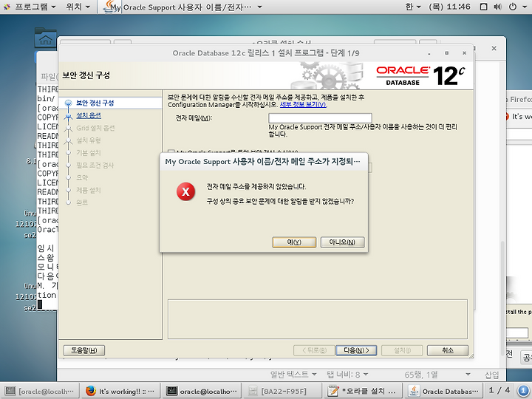
Task: Click the volume icon in top panel
Action: (498, 7)
